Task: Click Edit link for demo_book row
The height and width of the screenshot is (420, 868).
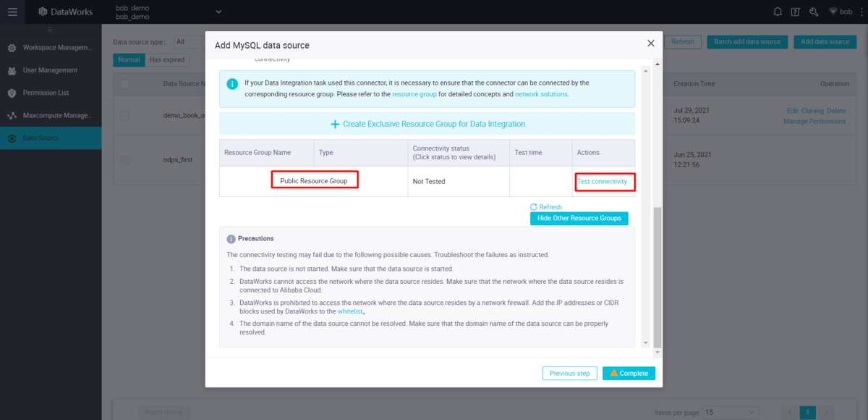Action: pyautogui.click(x=792, y=111)
